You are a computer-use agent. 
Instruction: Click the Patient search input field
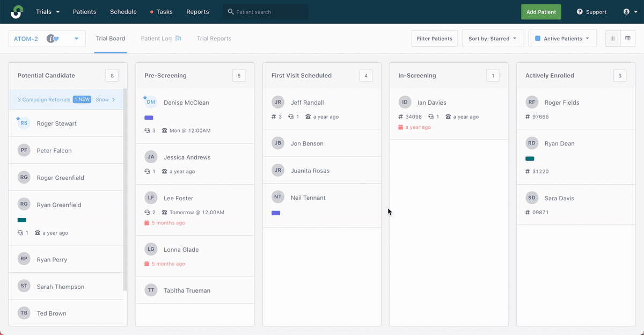tap(265, 12)
